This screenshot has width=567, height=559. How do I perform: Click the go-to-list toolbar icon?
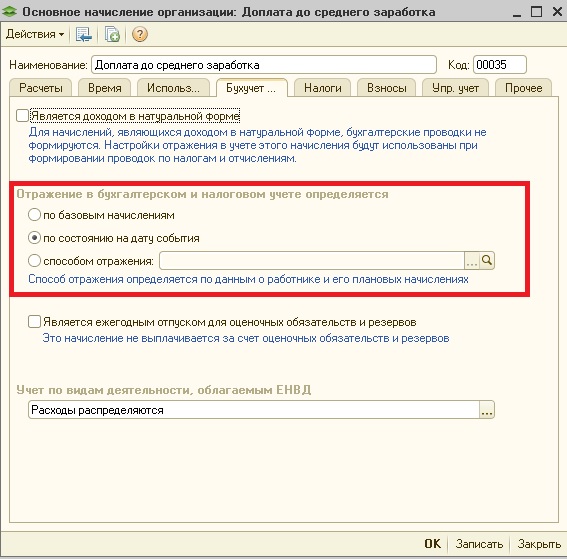(x=84, y=35)
